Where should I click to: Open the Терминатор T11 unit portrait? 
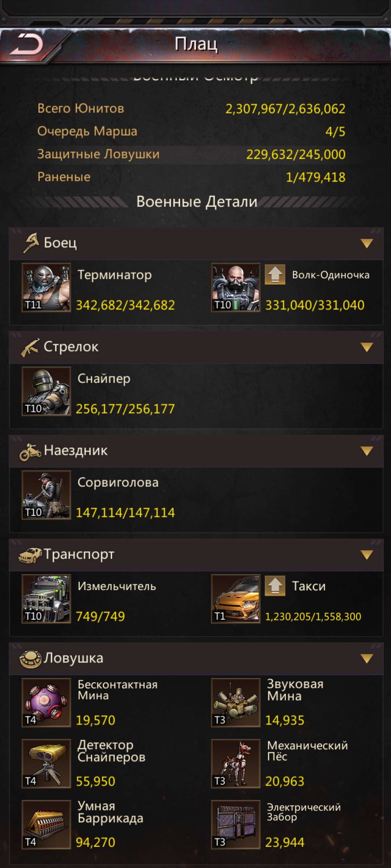point(46,288)
